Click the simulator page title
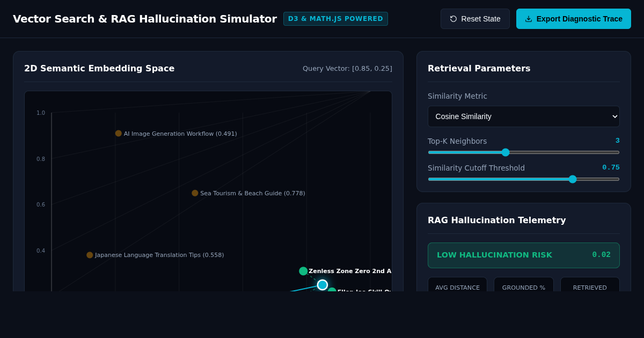The height and width of the screenshot is (338, 644). click(145, 19)
